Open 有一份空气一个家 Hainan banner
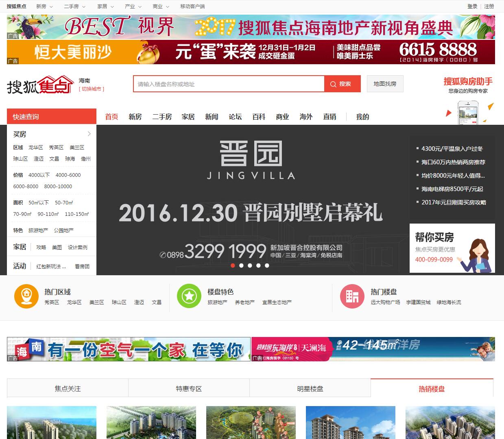This screenshot has width=504, height=439. 129,349
